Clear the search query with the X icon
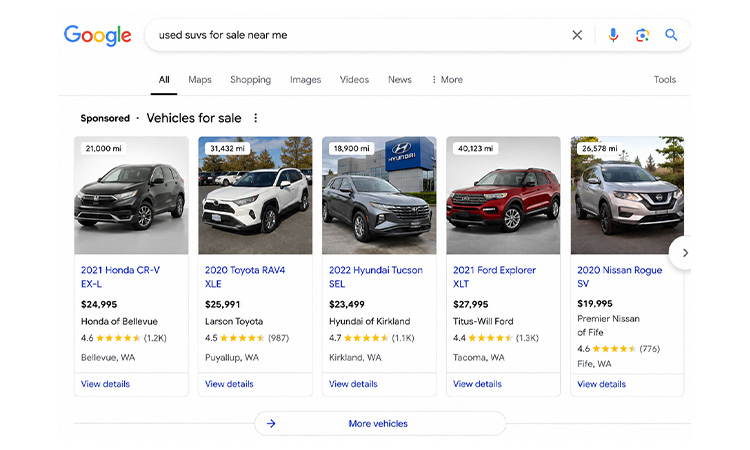 click(x=577, y=35)
